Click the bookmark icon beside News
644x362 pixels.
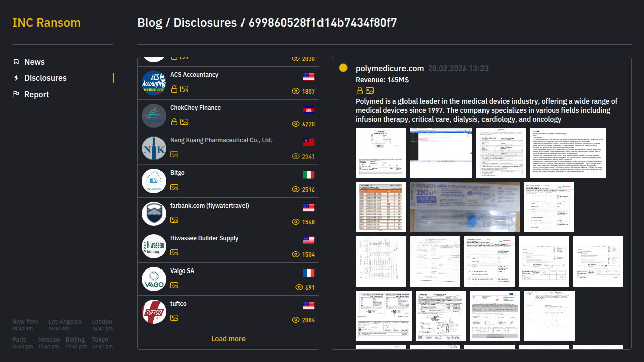pyautogui.click(x=16, y=62)
